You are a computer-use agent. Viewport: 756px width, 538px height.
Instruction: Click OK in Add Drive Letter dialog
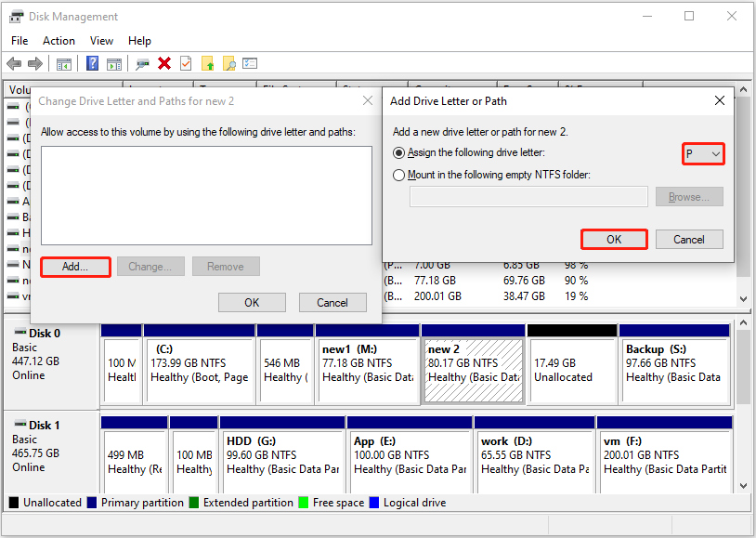pos(614,239)
